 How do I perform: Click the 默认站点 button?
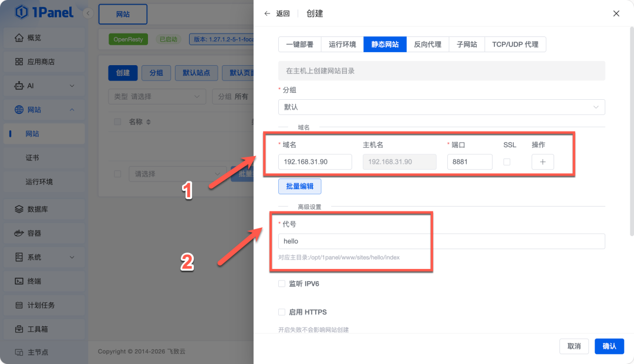tap(196, 73)
